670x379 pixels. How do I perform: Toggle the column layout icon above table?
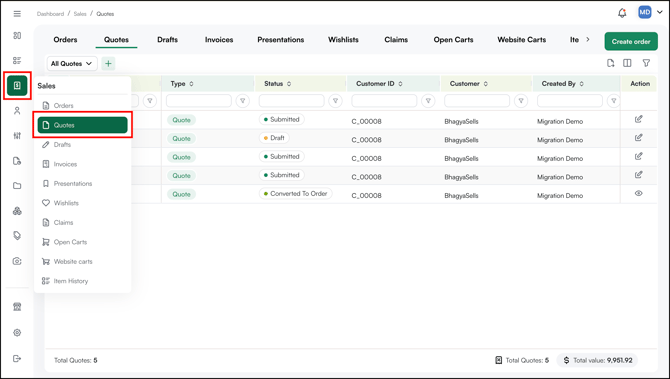tap(627, 63)
